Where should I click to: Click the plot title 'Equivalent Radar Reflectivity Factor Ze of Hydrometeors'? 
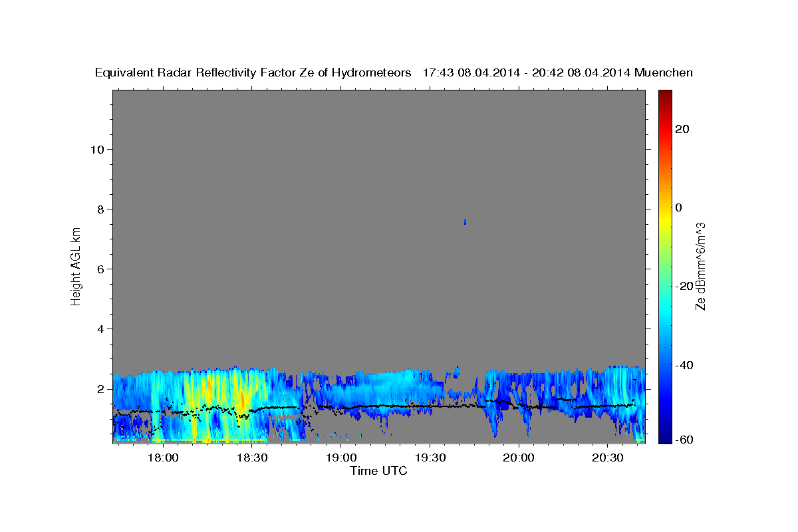pyautogui.click(x=253, y=72)
